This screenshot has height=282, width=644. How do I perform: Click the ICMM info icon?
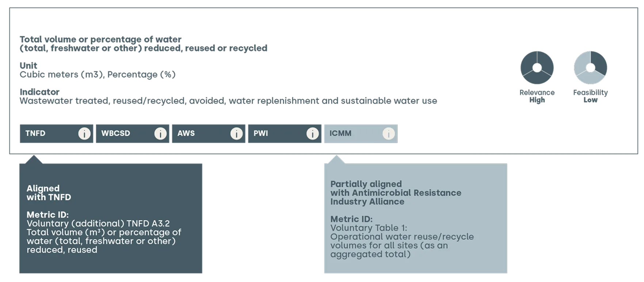pos(388,134)
